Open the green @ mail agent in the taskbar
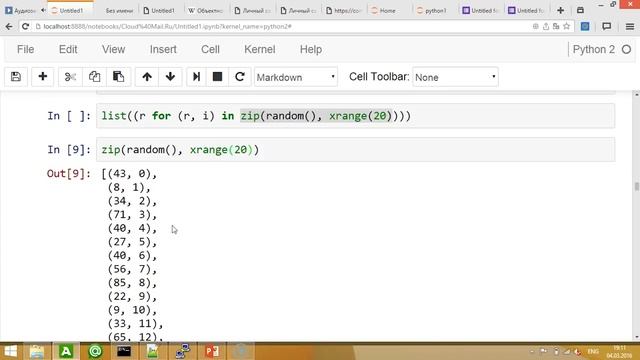Screen dimensions: 640x360 coord(95,351)
